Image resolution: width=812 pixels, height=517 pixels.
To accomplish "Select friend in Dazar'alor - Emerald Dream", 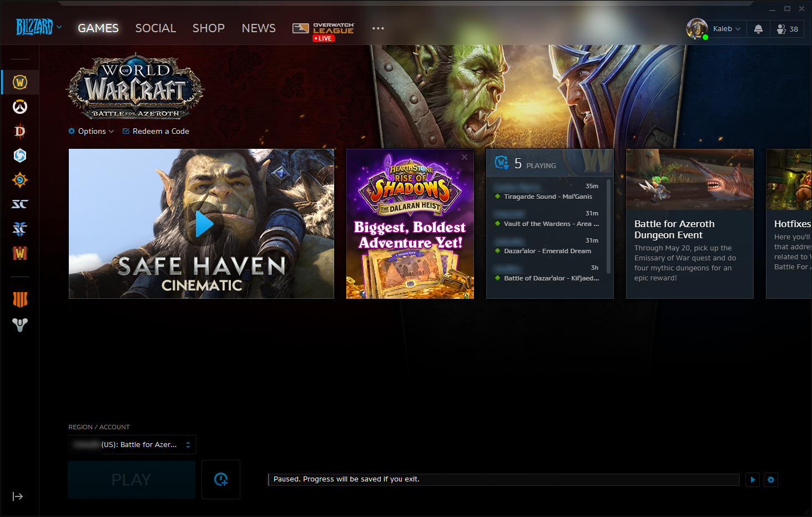I will [x=547, y=245].
